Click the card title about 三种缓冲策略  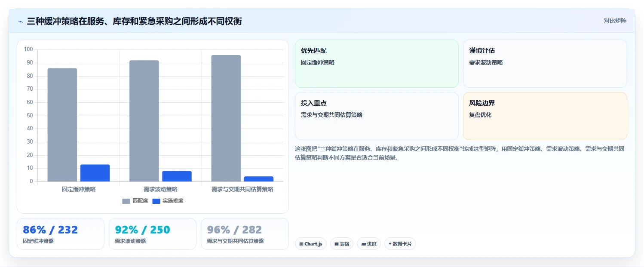134,21
